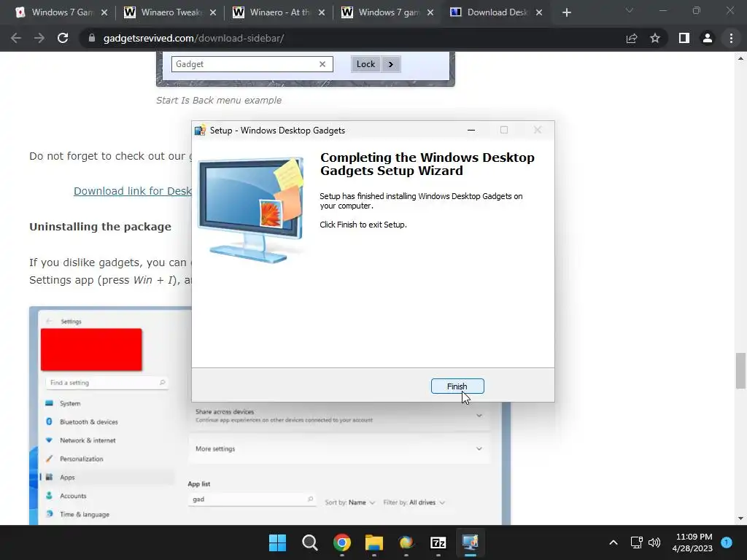Click the scrollbar up arrow
The image size is (747, 560).
pyautogui.click(x=740, y=58)
